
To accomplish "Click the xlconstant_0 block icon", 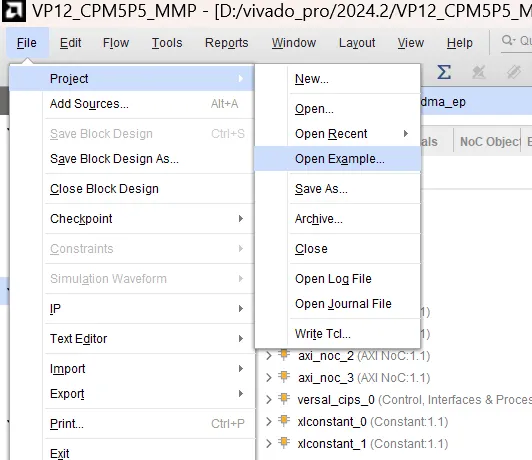I will (284, 421).
